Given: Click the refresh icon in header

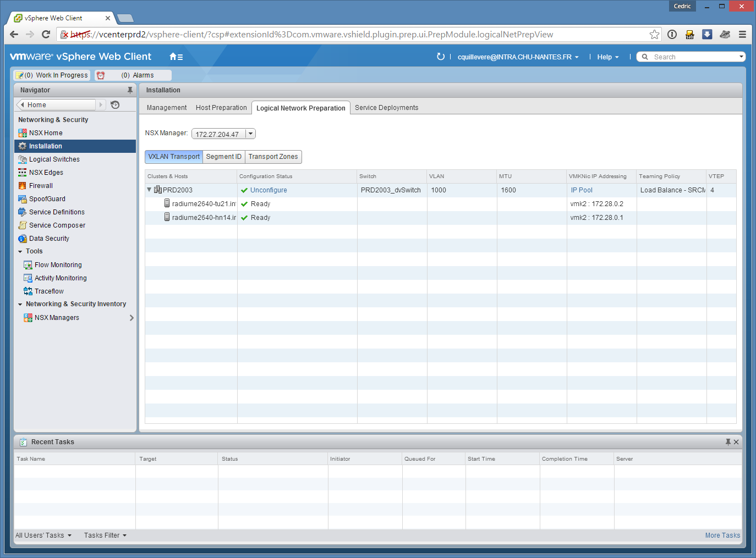Looking at the screenshot, I should 440,57.
